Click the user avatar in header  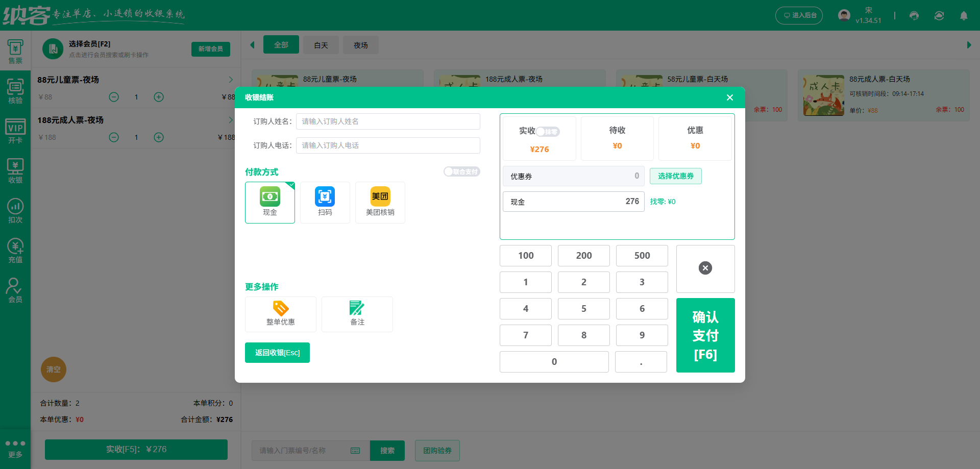(844, 15)
